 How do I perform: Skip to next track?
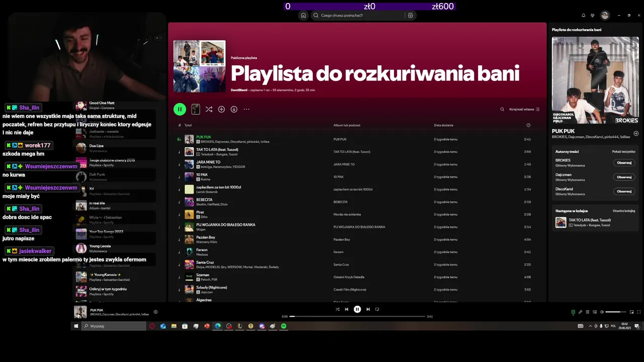tap(368, 309)
